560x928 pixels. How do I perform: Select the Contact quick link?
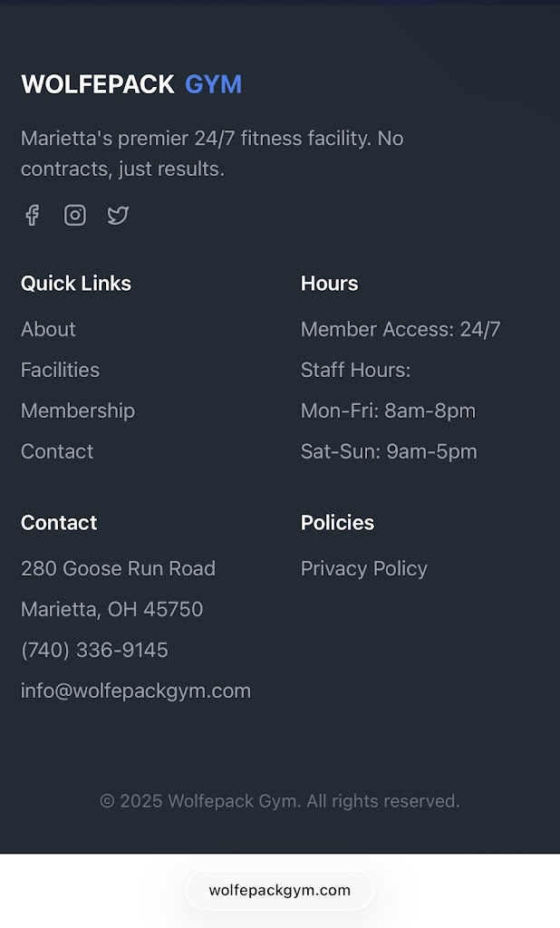[x=57, y=451]
